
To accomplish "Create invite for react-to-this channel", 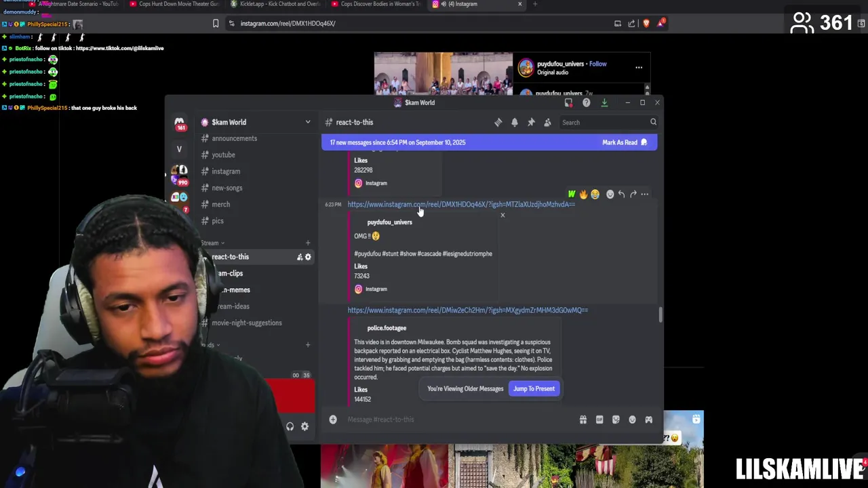I will tap(299, 257).
